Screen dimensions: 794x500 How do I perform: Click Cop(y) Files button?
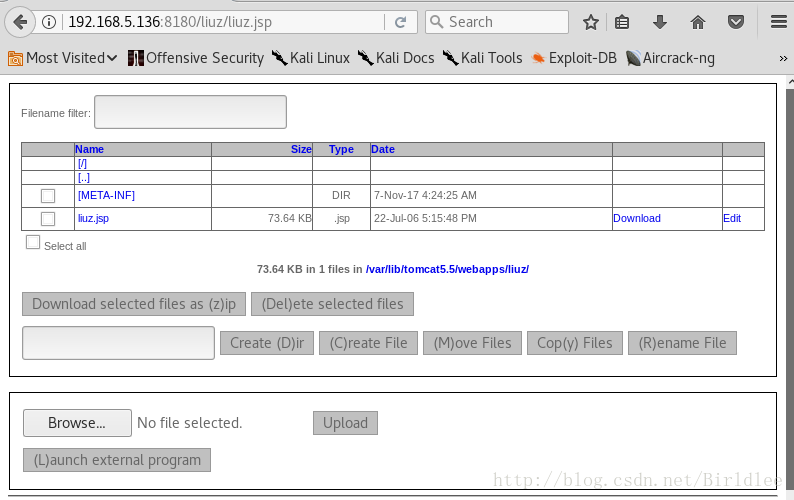575,343
